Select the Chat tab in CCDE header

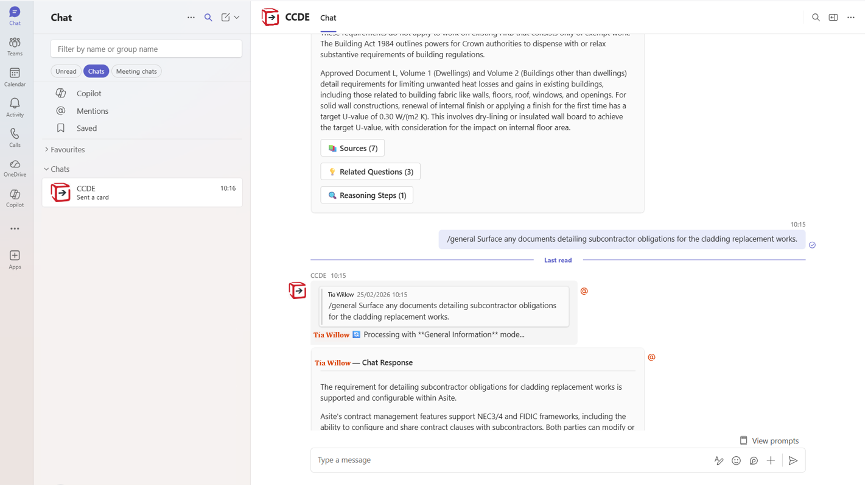point(328,18)
